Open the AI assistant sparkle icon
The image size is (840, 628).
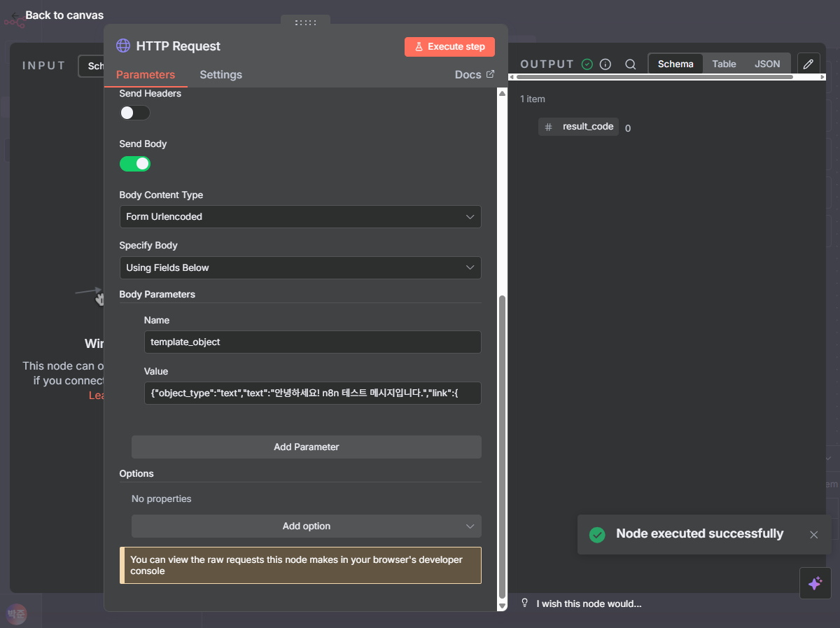point(815,583)
